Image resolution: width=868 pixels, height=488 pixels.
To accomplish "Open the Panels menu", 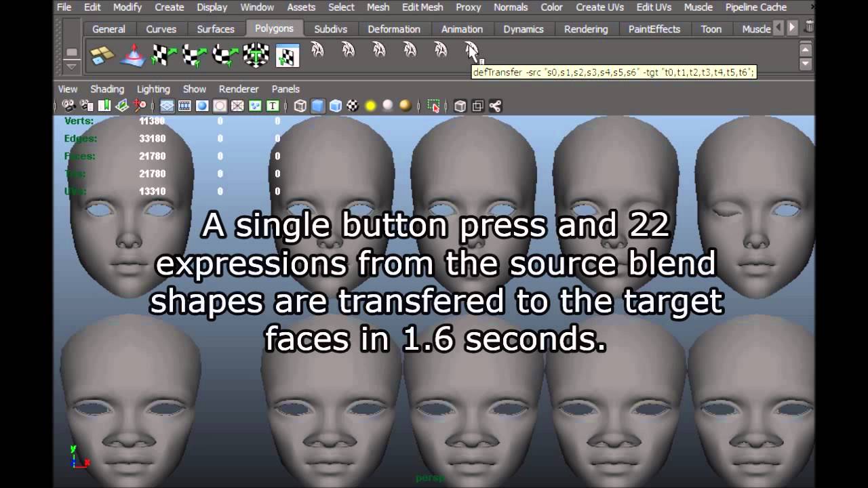I will 285,89.
